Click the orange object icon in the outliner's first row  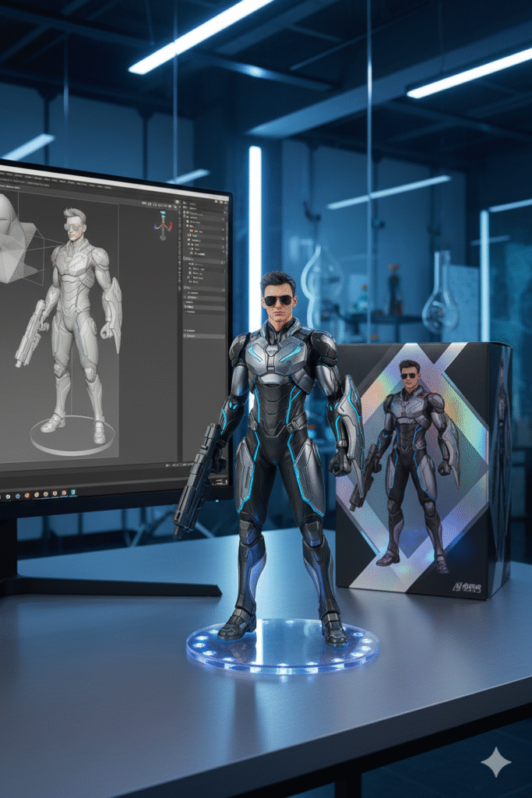pos(186,217)
